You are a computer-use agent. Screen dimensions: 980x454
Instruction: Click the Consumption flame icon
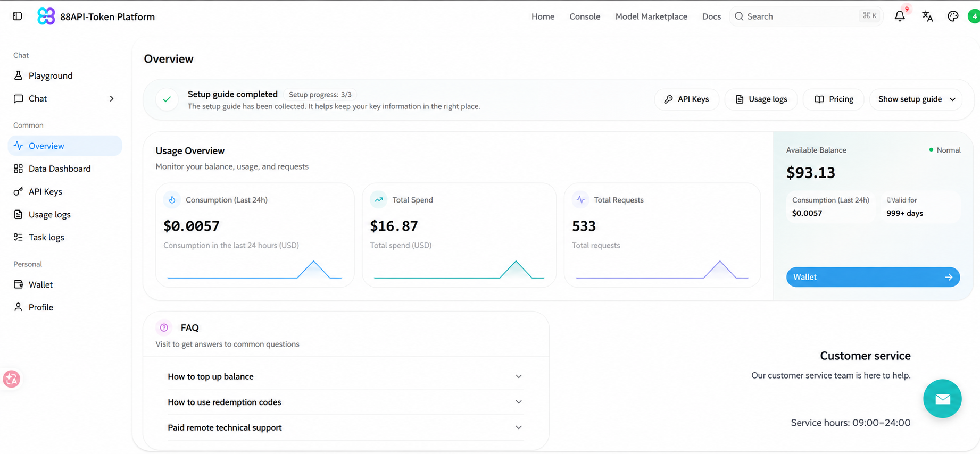click(x=172, y=200)
